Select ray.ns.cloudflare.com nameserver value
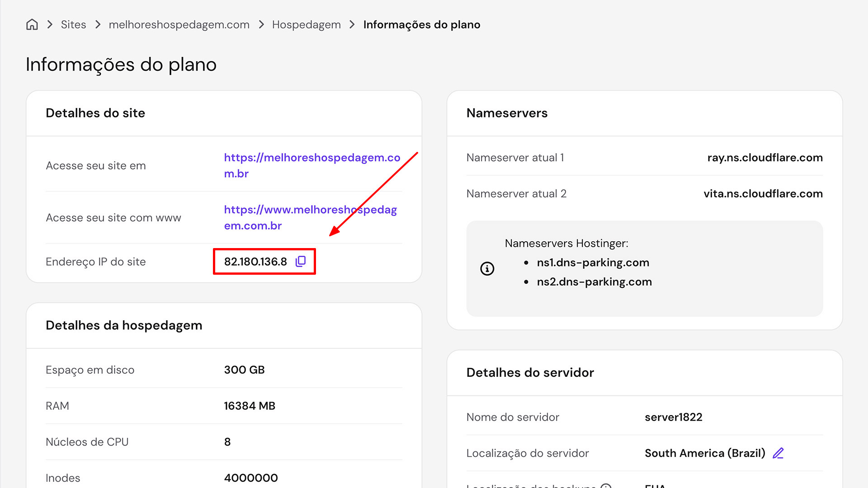The width and height of the screenshot is (868, 488). 765,158
